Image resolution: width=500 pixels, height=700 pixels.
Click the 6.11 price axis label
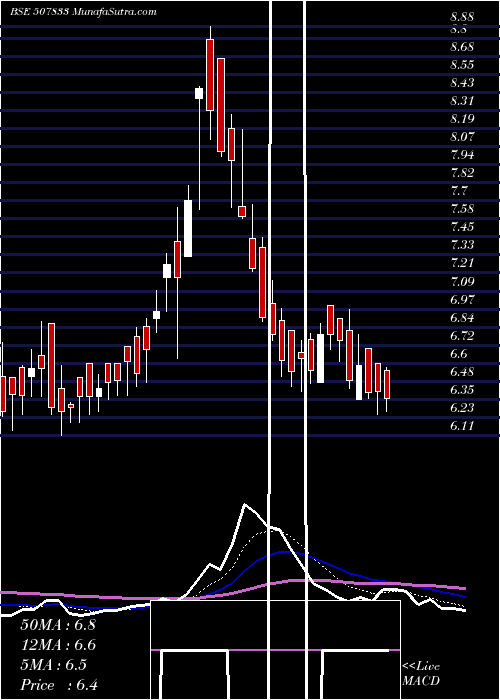462,426
